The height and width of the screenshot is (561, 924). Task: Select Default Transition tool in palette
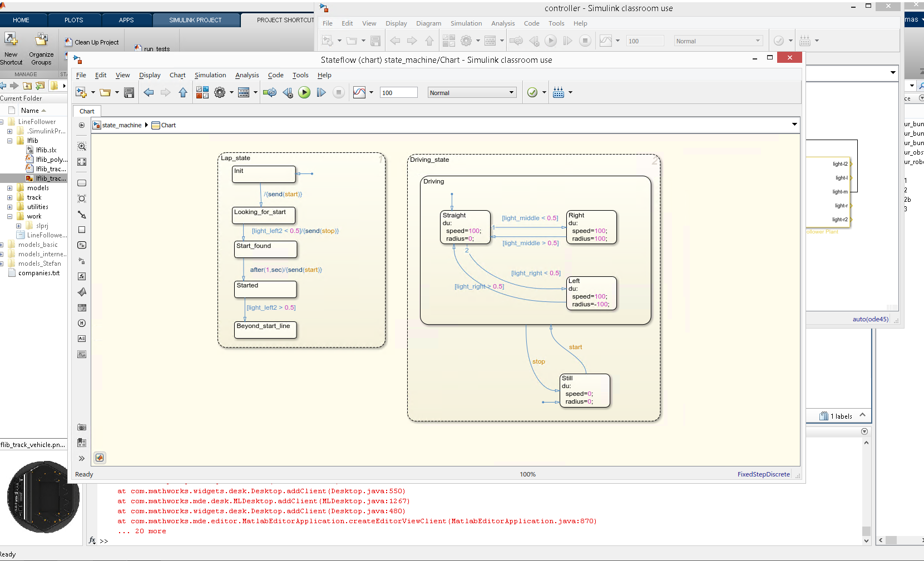click(x=82, y=214)
